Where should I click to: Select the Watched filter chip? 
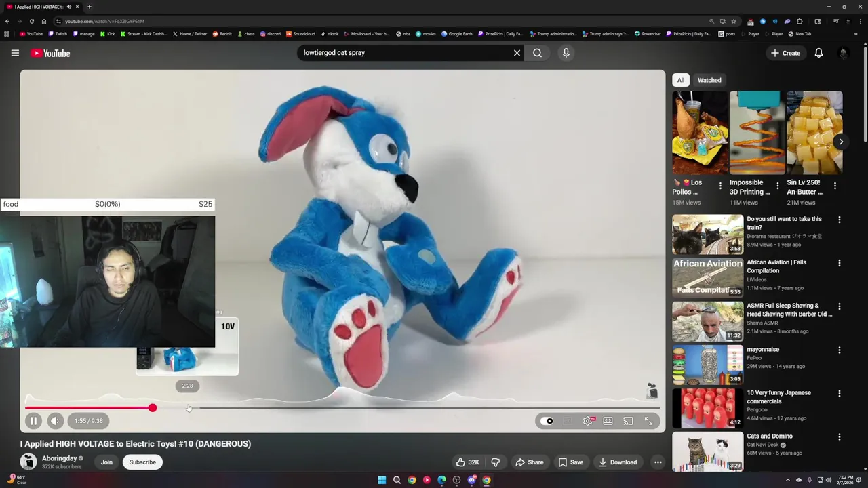pos(709,80)
